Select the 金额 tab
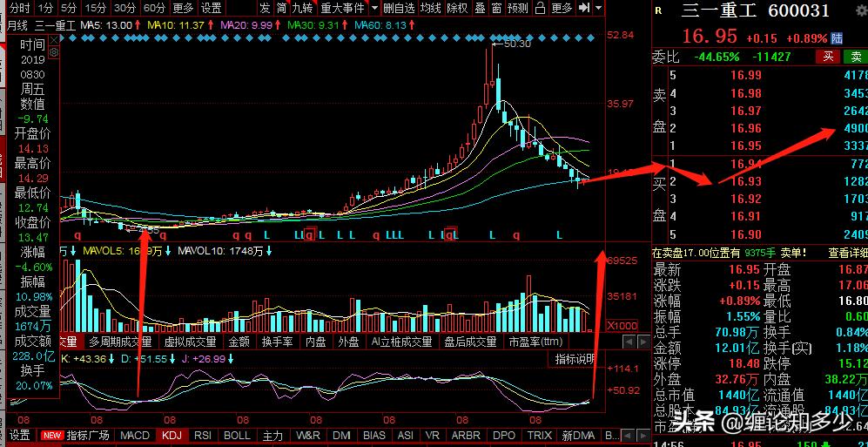 click(x=239, y=342)
